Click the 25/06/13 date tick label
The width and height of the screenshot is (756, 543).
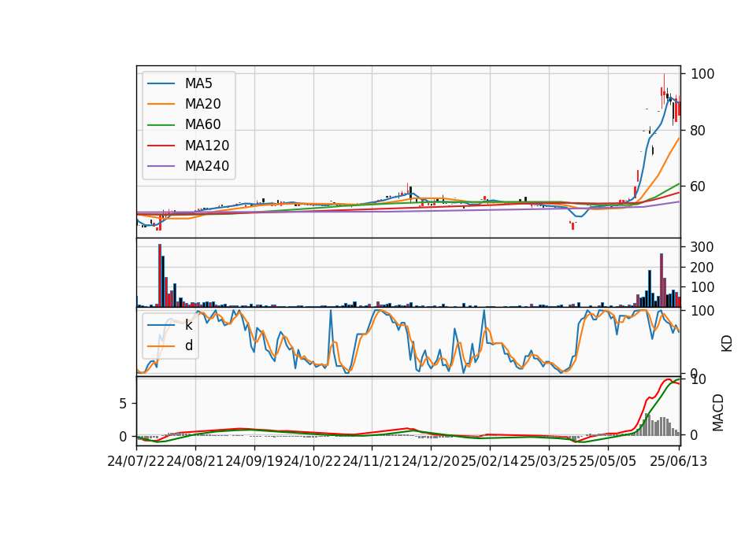pyautogui.click(x=679, y=461)
